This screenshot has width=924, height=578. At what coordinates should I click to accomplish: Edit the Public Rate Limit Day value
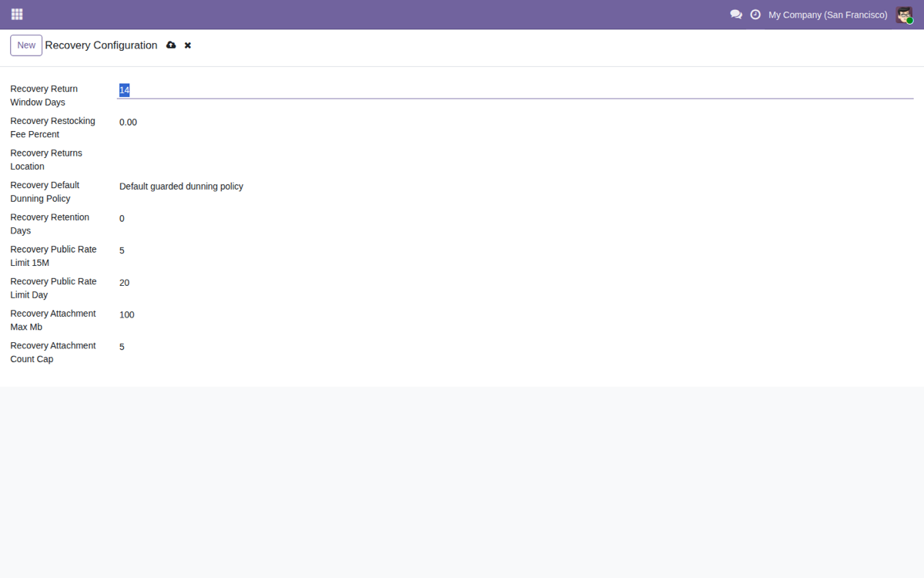pos(515,283)
